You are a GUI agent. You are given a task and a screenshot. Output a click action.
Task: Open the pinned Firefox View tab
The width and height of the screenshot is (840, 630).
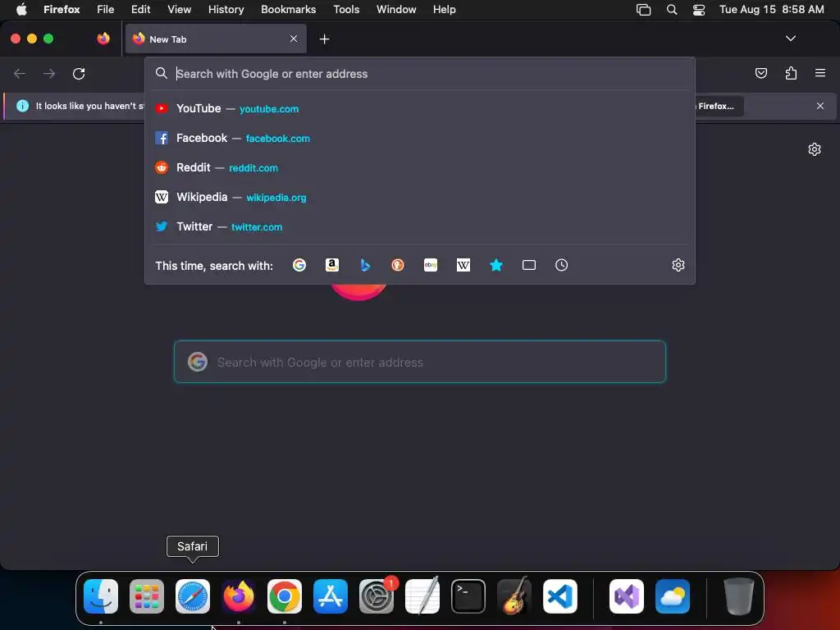click(103, 39)
